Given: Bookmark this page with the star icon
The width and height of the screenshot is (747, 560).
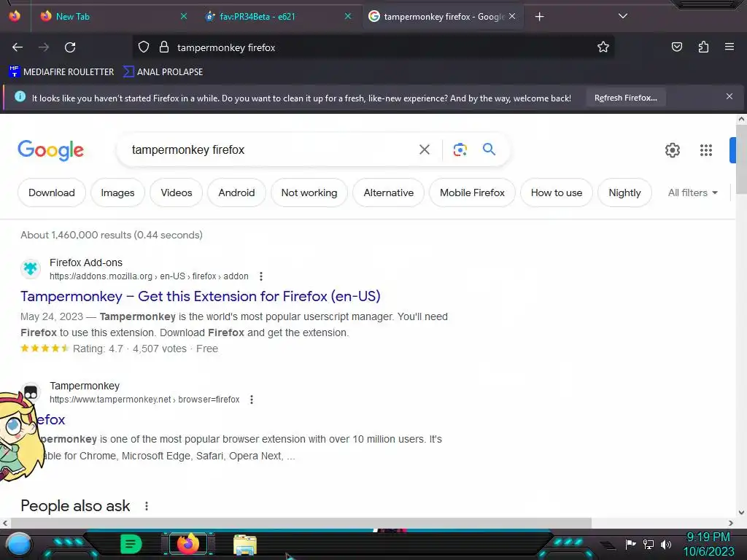Looking at the screenshot, I should tap(603, 47).
